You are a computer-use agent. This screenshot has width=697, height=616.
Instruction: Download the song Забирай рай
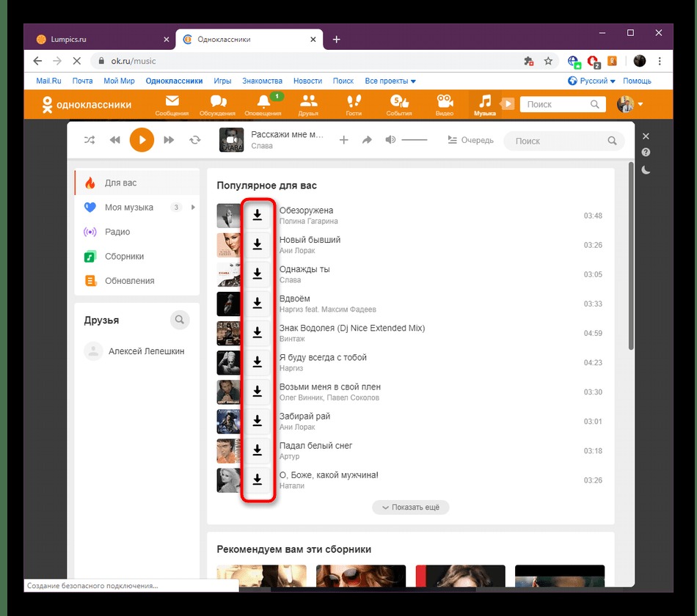pyautogui.click(x=257, y=421)
